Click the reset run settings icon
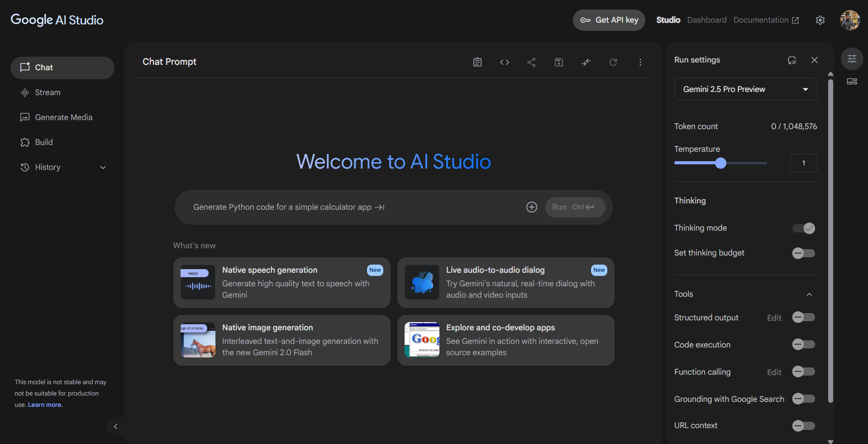Viewport: 868px width, 444px height. tap(792, 60)
